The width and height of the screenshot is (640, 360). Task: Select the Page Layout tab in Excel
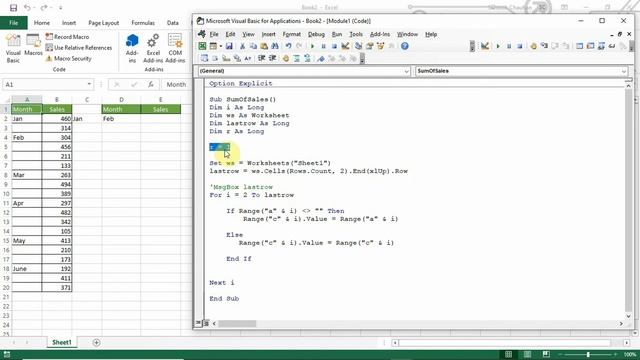click(104, 23)
